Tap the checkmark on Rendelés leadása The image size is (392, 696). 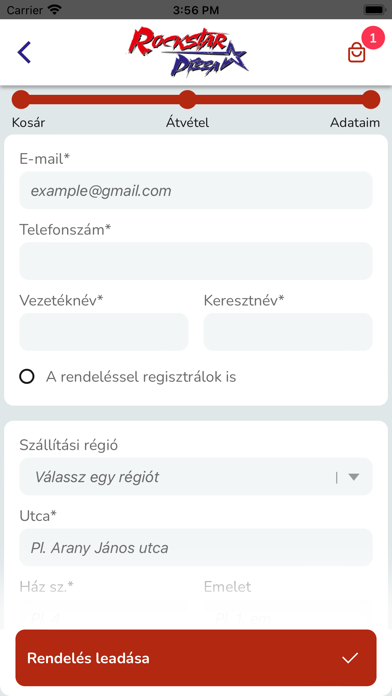pos(350,658)
